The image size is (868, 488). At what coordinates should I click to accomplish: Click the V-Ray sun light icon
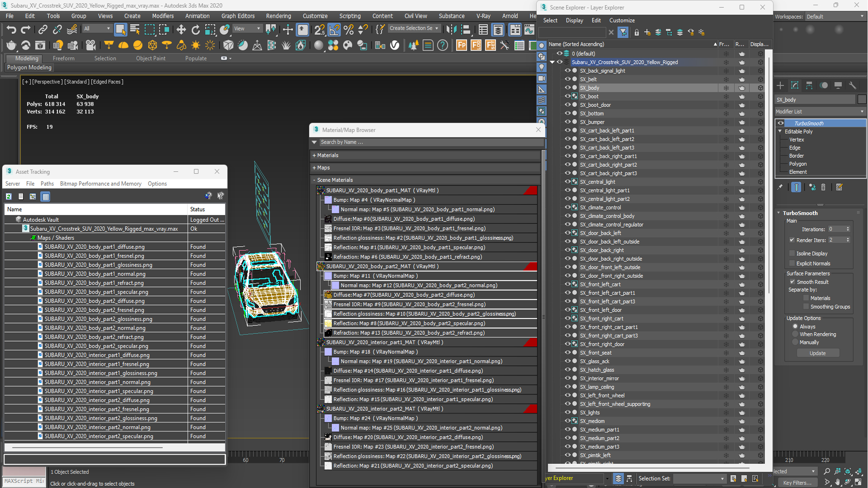[x=196, y=45]
